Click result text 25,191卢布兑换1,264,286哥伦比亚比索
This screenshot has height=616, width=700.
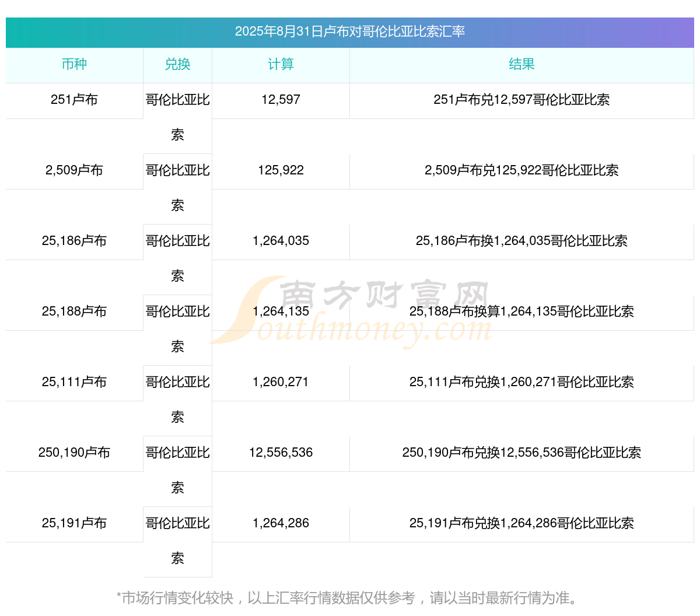(x=521, y=523)
